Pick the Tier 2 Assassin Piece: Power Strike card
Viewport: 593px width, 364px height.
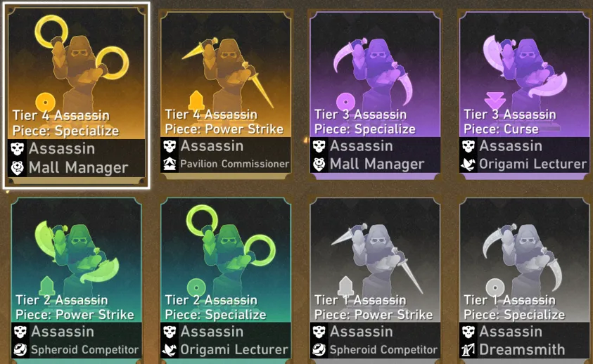coord(77,280)
